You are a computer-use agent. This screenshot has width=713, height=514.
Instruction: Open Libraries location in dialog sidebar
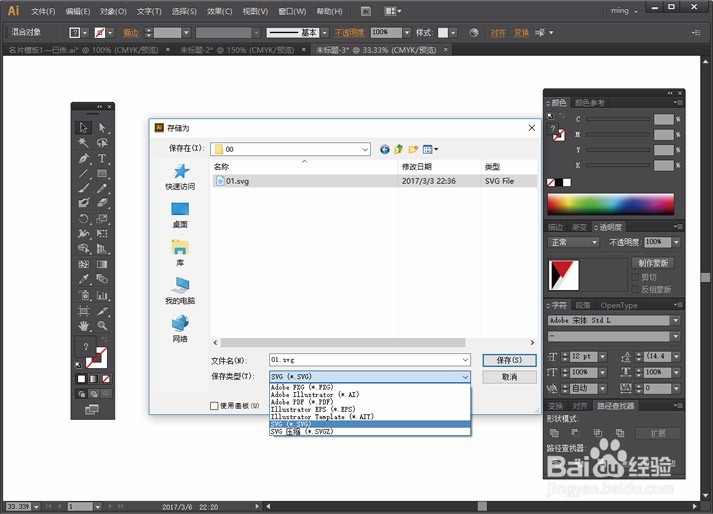[180, 253]
